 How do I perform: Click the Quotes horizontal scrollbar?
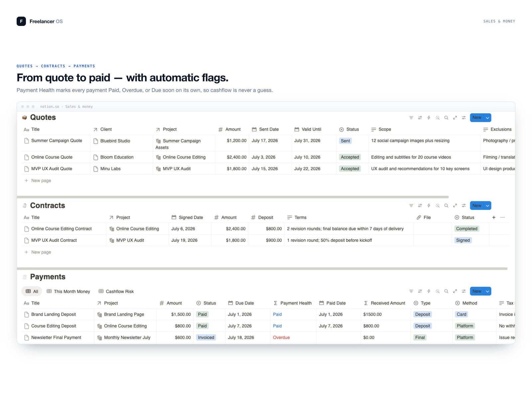coord(233,197)
